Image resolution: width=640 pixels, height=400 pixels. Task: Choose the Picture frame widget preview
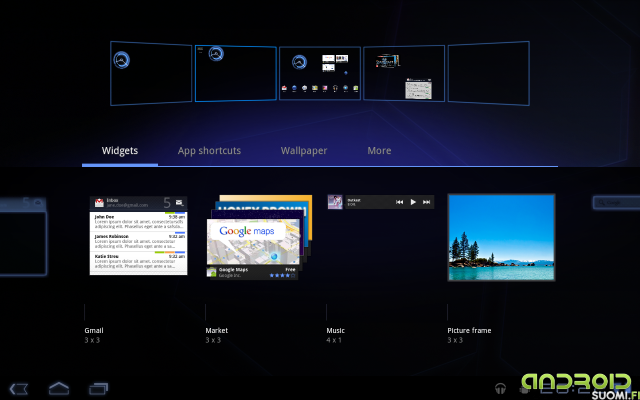click(501, 238)
